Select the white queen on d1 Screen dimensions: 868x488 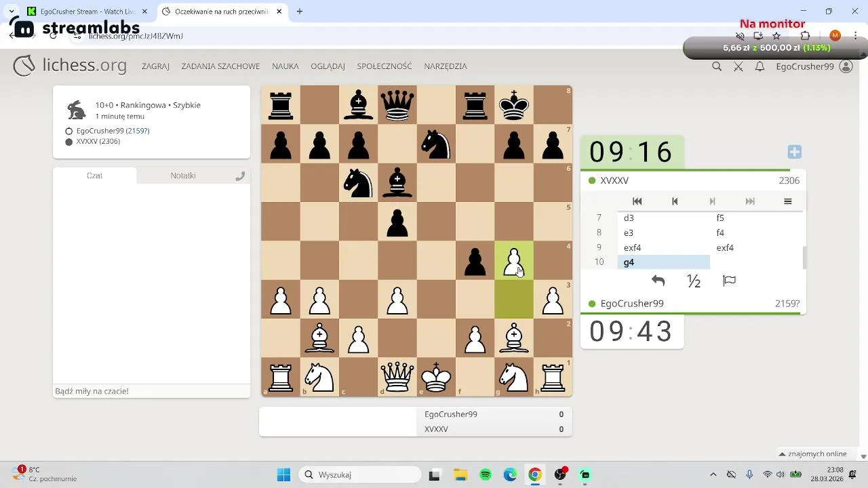[x=397, y=378]
